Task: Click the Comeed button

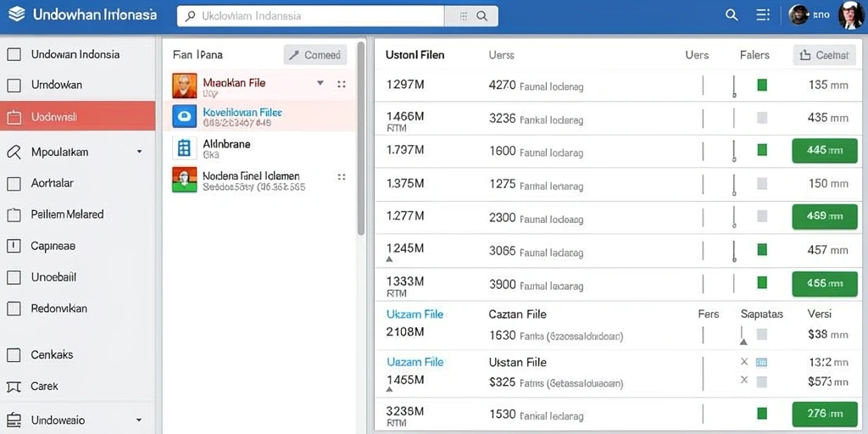Action: click(315, 55)
